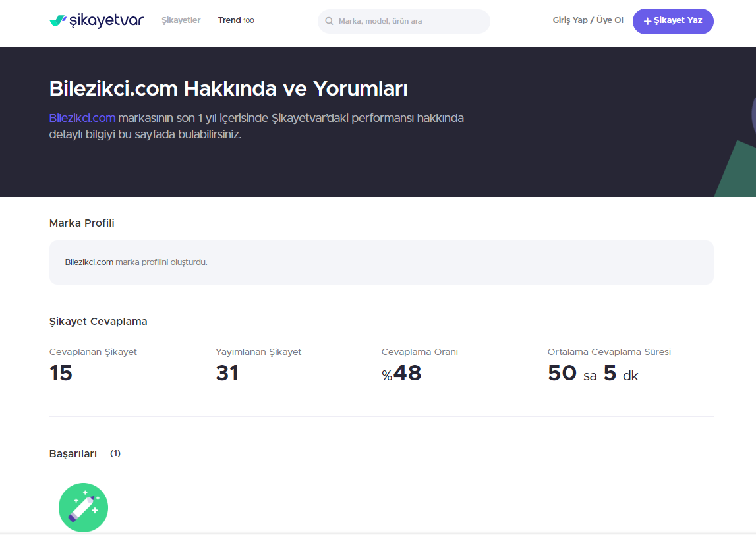This screenshot has height=535, width=756.
Task: Click the Cevaplanan Şikayet label
Action: pos(93,352)
